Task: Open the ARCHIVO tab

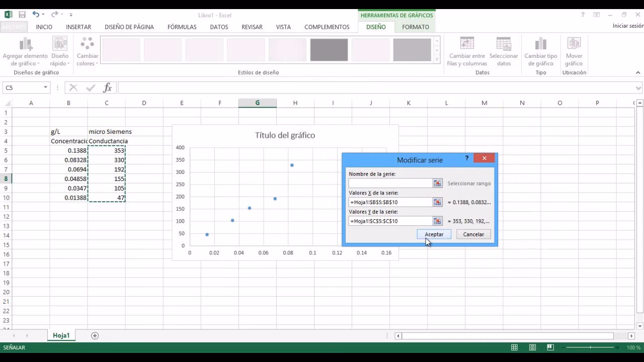Action: (14, 27)
